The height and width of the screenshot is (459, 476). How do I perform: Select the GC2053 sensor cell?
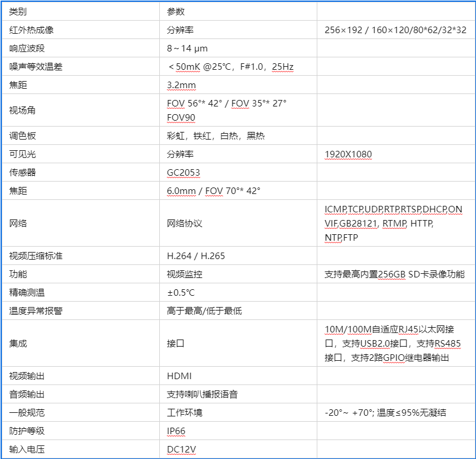[184, 172]
